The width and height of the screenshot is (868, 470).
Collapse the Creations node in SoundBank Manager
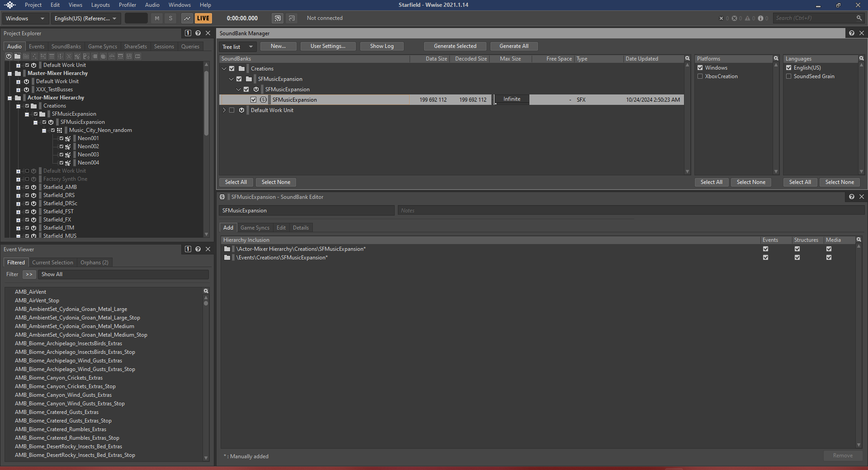coord(224,69)
